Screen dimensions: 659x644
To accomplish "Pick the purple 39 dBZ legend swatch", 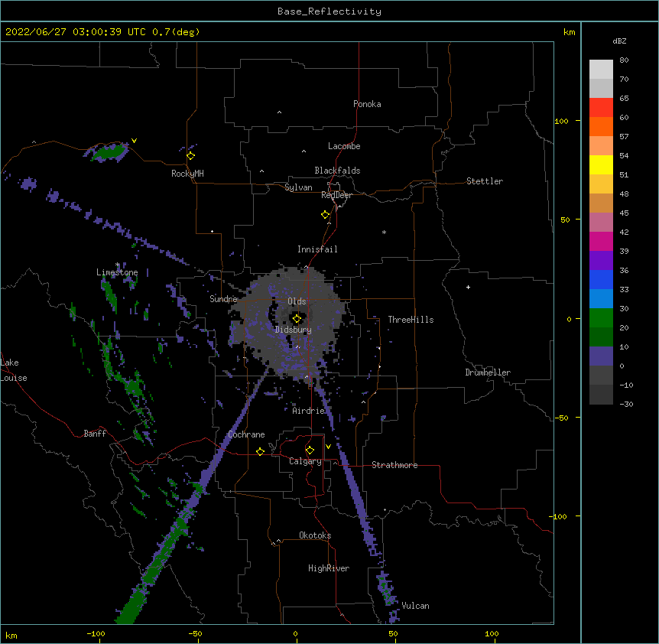I will tap(601, 260).
